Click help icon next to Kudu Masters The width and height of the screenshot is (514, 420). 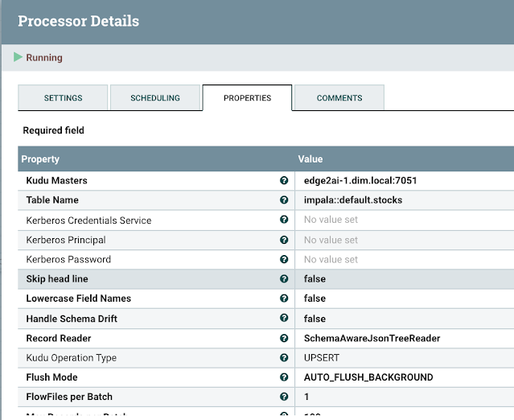pyautogui.click(x=284, y=180)
